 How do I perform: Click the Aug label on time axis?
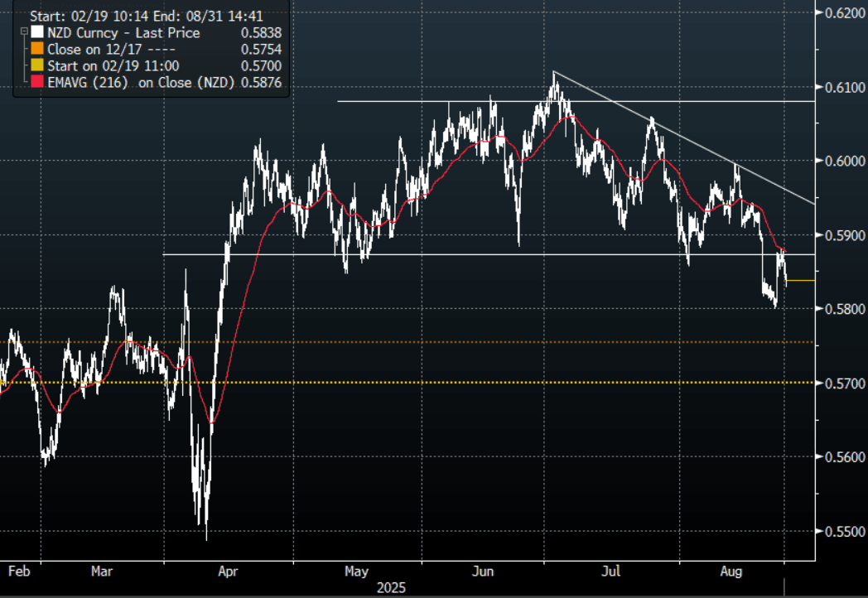730,571
